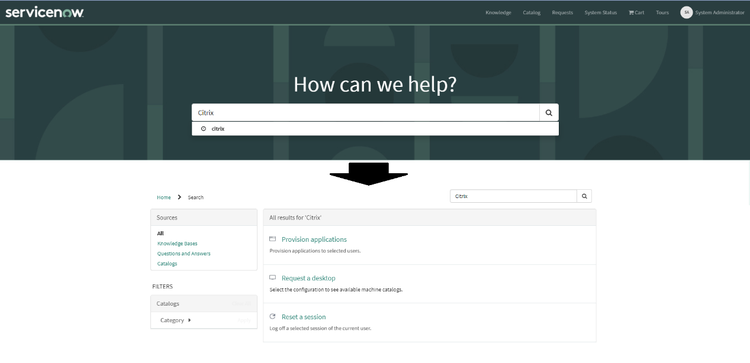Click the magnifier button on the hero search box
The image size is (750, 363).
[x=549, y=113]
